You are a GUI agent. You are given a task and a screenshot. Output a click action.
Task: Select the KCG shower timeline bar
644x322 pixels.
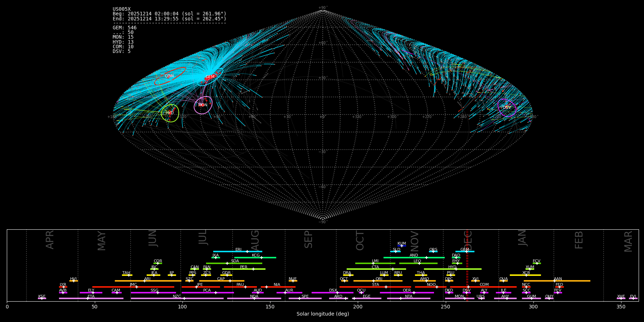tap(255, 257)
